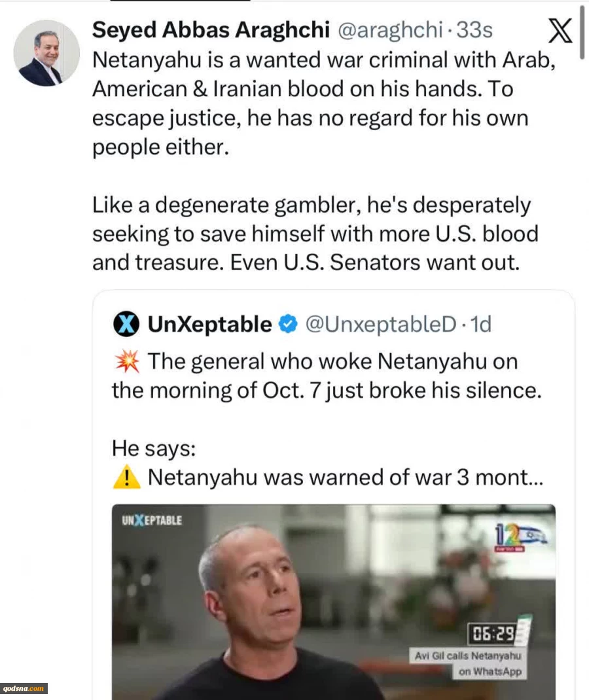Screen dimensions: 589x700
Task: Open the @araghchi handle link
Action: pos(390,30)
